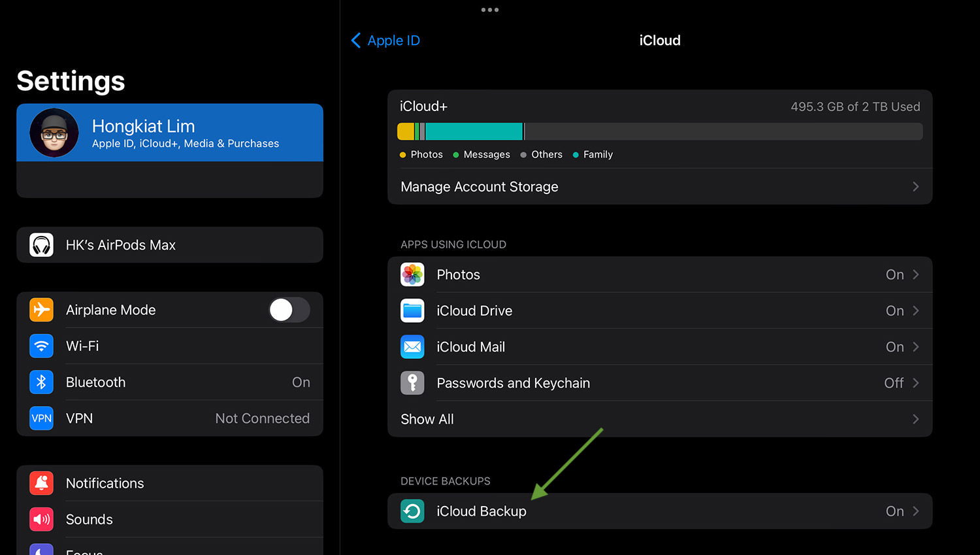Click the iCloud Backup icon
Viewport: 980px width, 555px height.
click(412, 511)
